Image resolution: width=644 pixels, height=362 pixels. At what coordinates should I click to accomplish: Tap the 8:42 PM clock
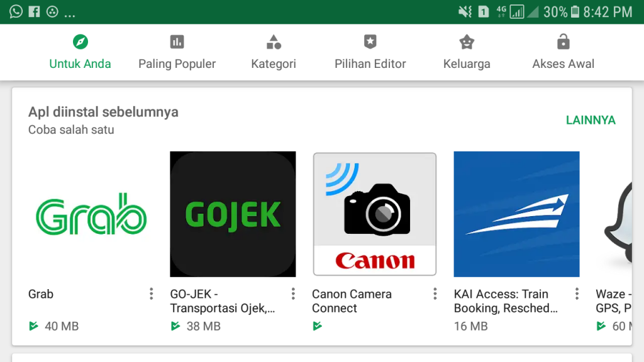click(x=608, y=12)
